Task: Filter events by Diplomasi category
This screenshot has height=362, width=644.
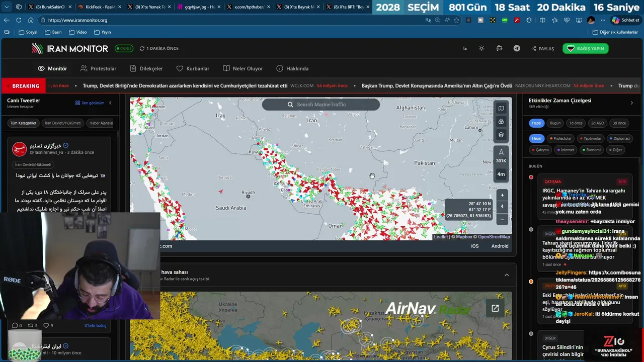Action: [619, 138]
